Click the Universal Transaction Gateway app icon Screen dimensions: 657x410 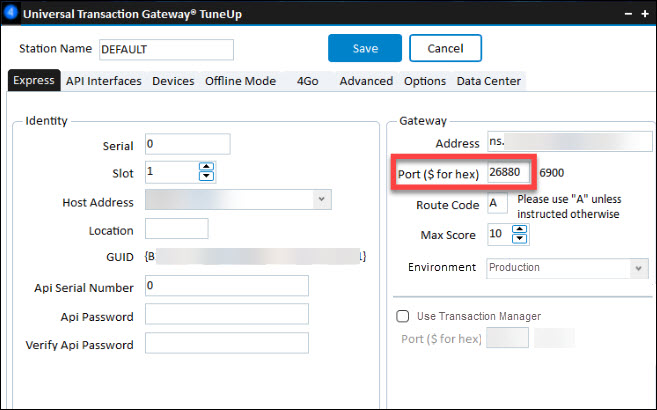click(11, 14)
